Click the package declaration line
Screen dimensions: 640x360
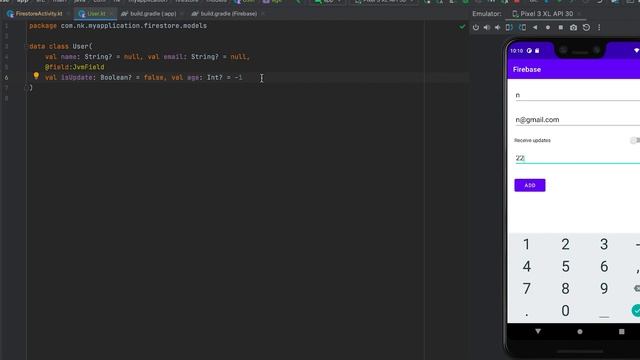(x=118, y=26)
